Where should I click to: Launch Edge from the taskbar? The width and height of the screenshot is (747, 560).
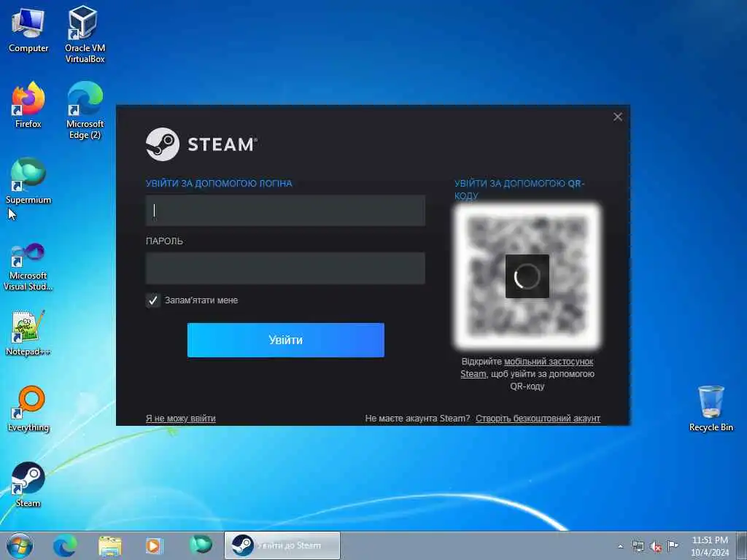click(64, 545)
